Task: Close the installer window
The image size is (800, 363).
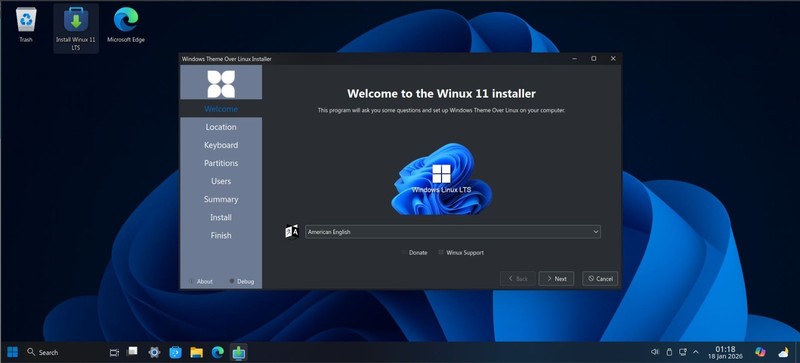Action: coord(613,59)
